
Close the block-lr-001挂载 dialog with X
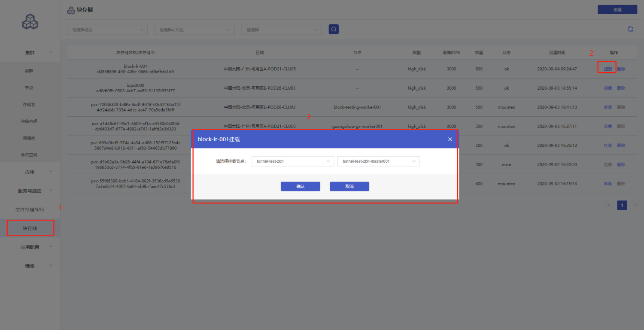tap(450, 139)
